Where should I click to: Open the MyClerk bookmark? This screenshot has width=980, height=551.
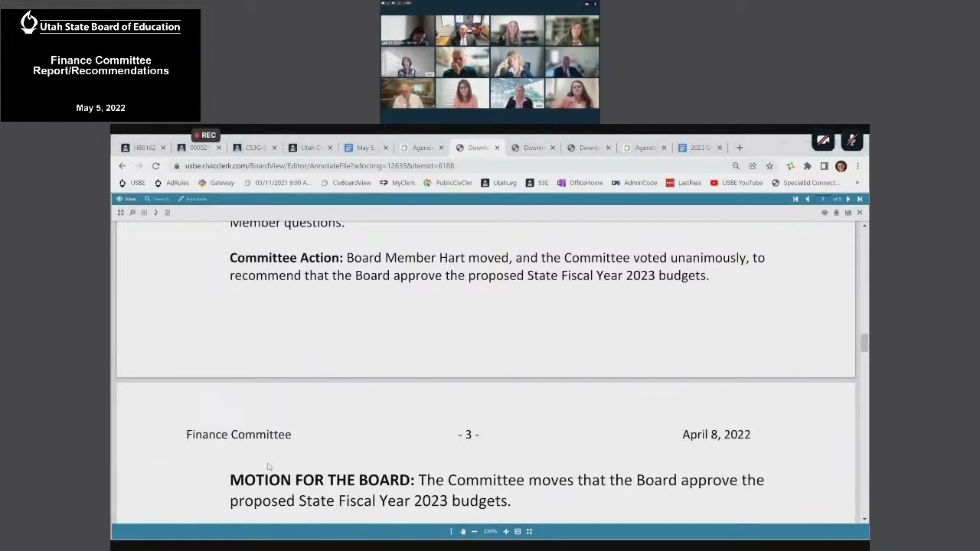point(397,183)
